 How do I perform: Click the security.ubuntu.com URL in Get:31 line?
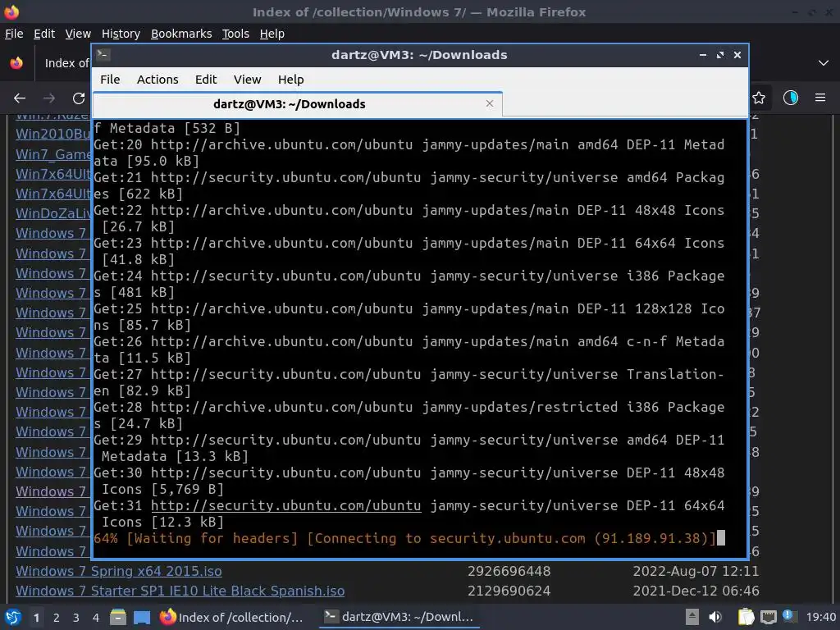point(286,505)
